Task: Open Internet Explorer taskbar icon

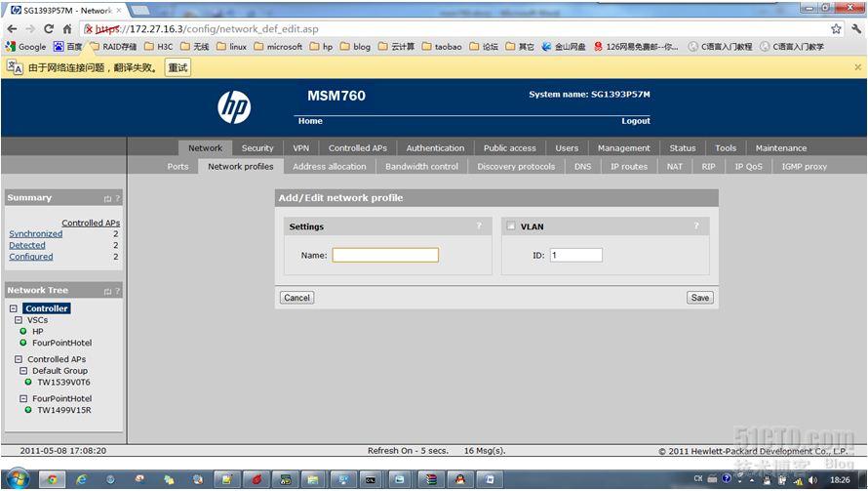Action: [x=81, y=479]
